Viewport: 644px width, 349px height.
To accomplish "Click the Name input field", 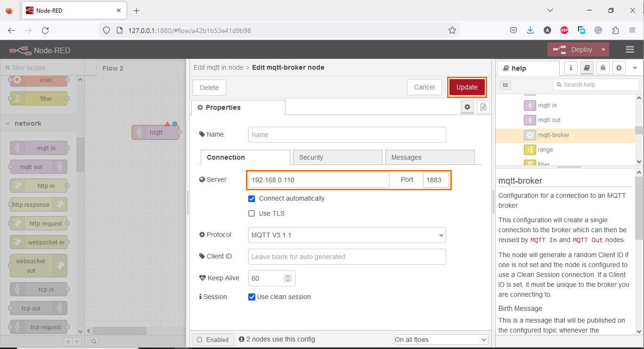I will tap(347, 134).
